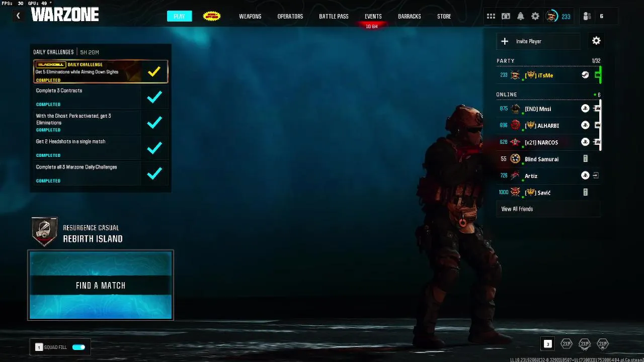644x362 pixels.
Task: Start matchmaking with Find a Match
Action: point(101,285)
